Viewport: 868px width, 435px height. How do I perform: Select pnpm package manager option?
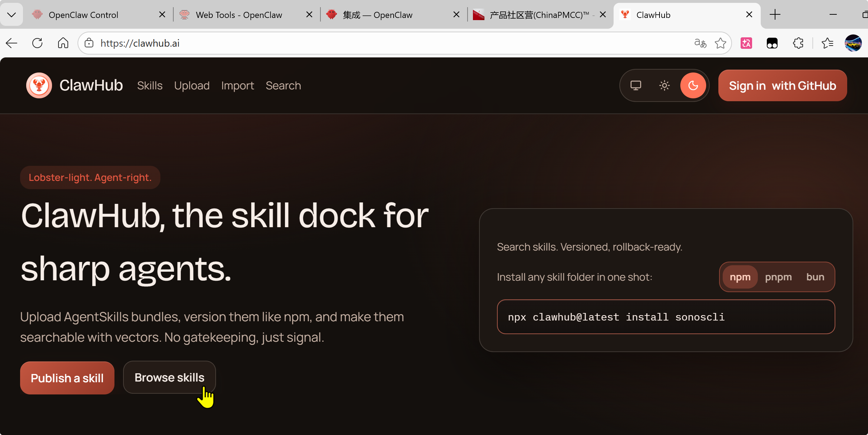[778, 277]
